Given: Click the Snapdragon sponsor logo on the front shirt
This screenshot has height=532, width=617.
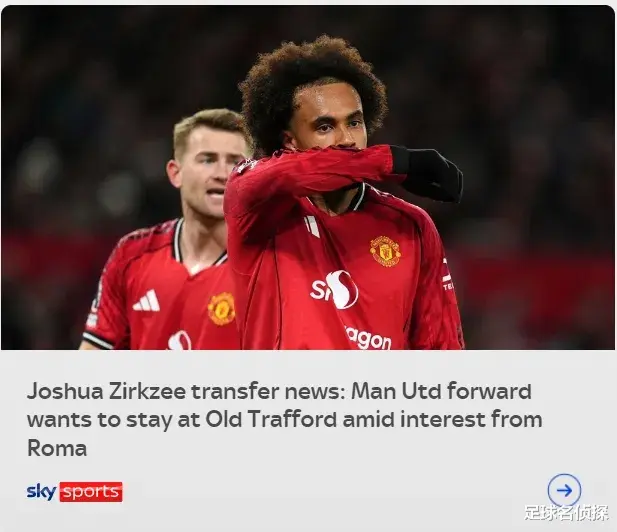Looking at the screenshot, I should [334, 290].
